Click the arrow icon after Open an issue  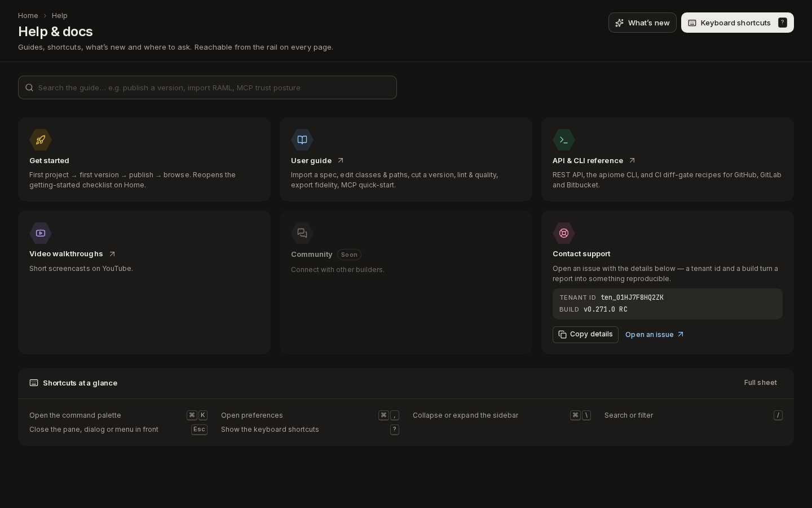[x=681, y=335]
